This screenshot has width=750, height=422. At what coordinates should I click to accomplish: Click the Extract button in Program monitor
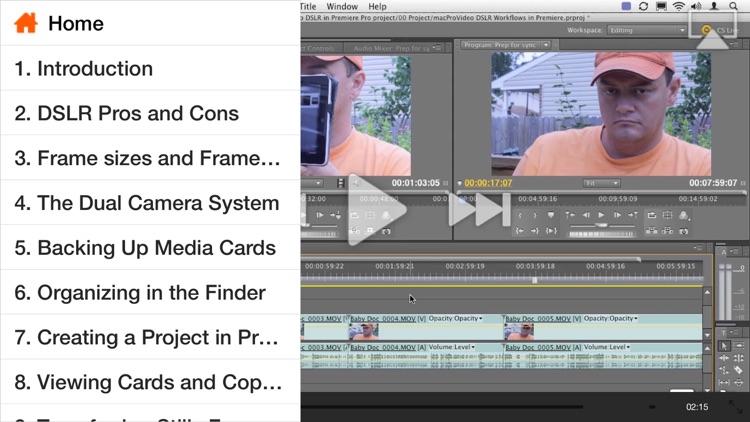[x=668, y=231]
